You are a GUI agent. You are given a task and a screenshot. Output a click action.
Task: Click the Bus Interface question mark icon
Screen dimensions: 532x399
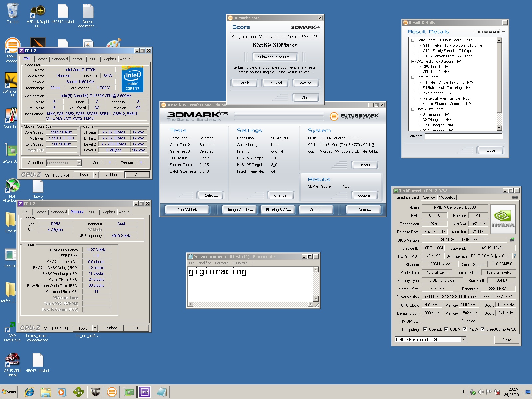point(515,256)
